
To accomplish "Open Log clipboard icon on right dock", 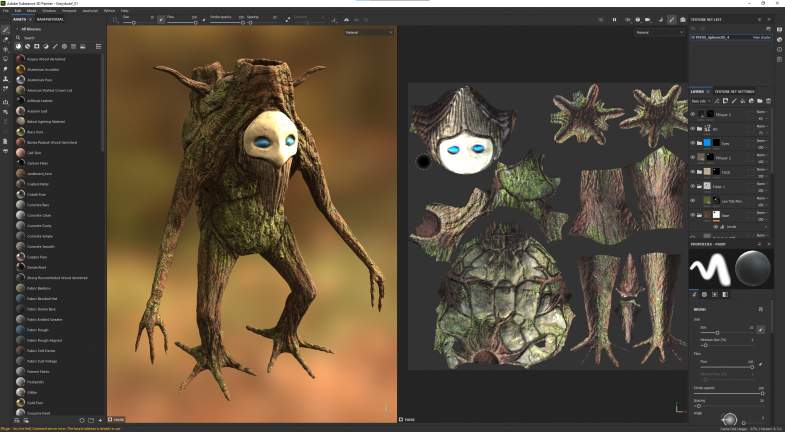I will coord(779,60).
